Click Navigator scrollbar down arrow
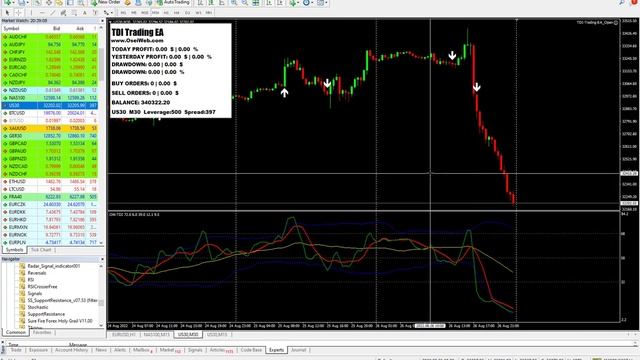 pyautogui.click(x=101, y=325)
